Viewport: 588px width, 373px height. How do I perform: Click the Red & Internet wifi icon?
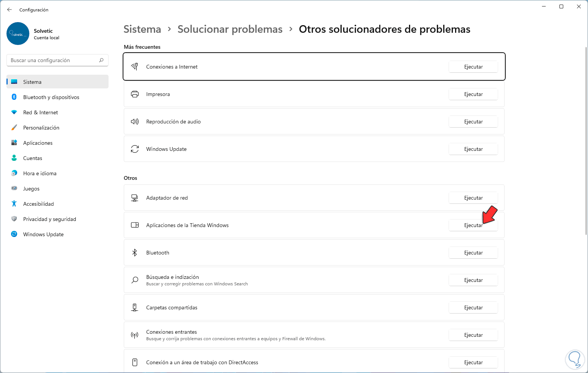14,112
